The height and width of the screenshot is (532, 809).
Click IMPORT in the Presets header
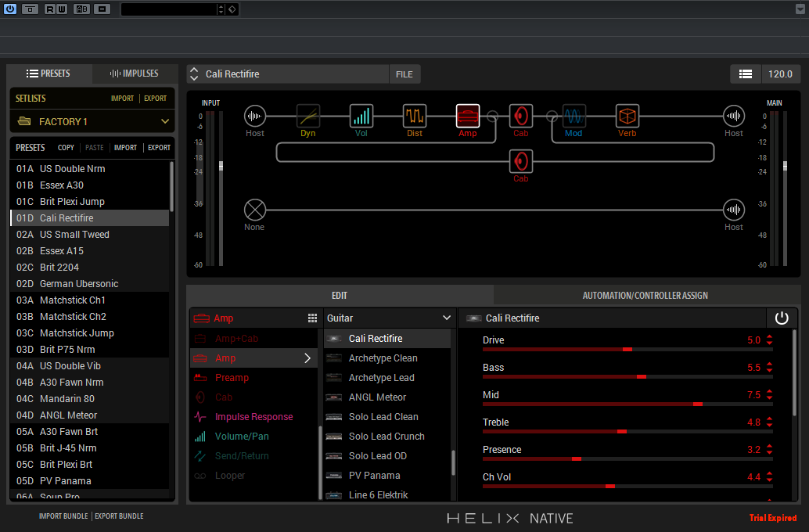point(125,148)
